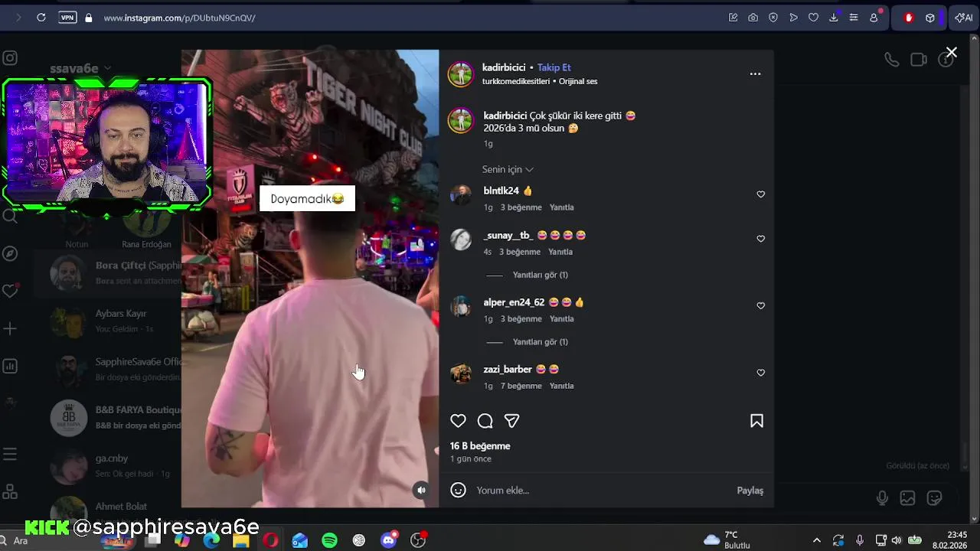Close the post overlay with X
This screenshot has height=551, width=980.
click(951, 53)
